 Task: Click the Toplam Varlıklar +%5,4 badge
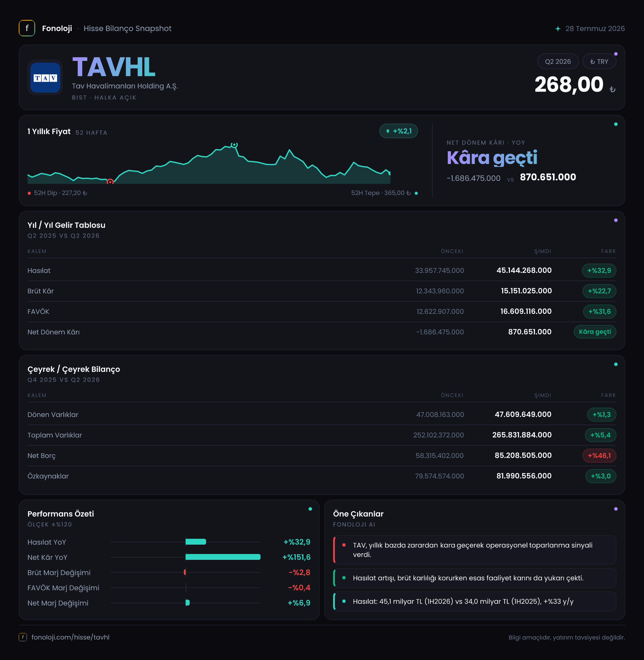600,435
